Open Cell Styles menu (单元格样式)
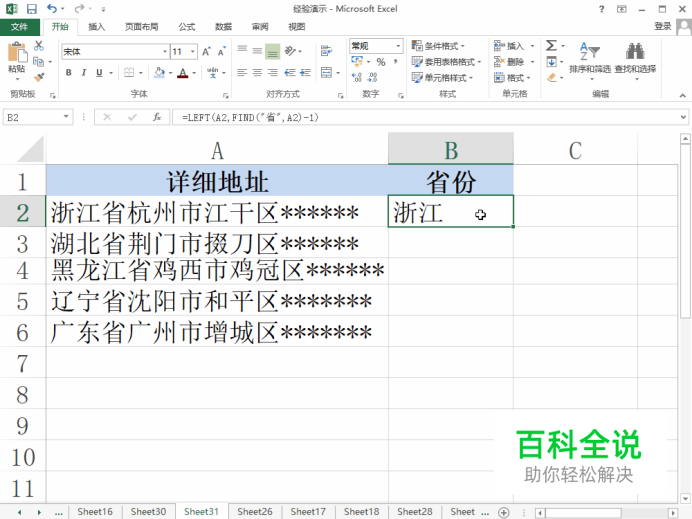 (442, 78)
